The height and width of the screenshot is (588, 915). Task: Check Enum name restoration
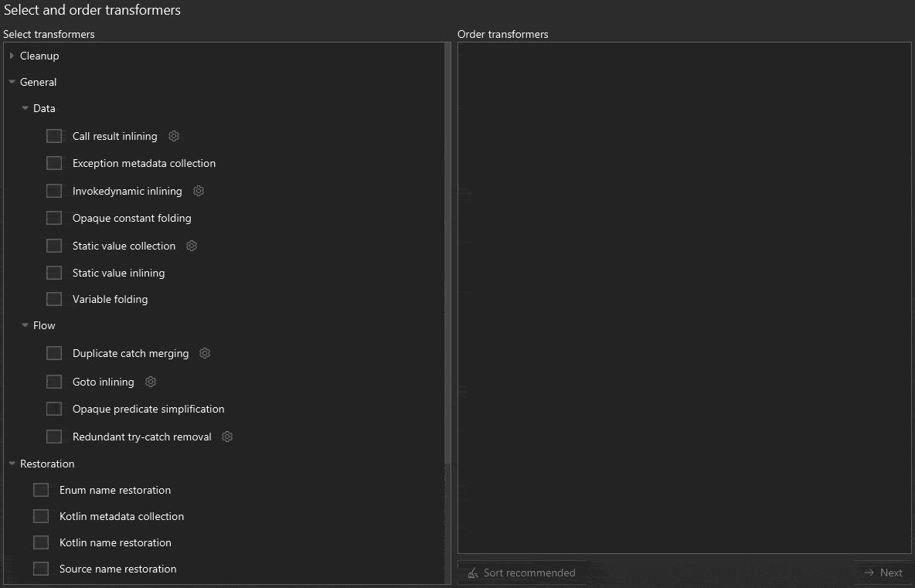pyautogui.click(x=41, y=489)
